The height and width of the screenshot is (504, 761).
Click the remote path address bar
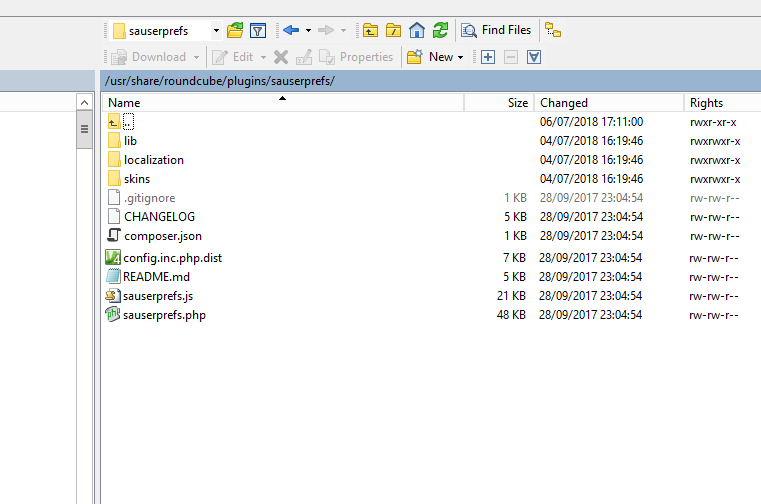pos(430,80)
